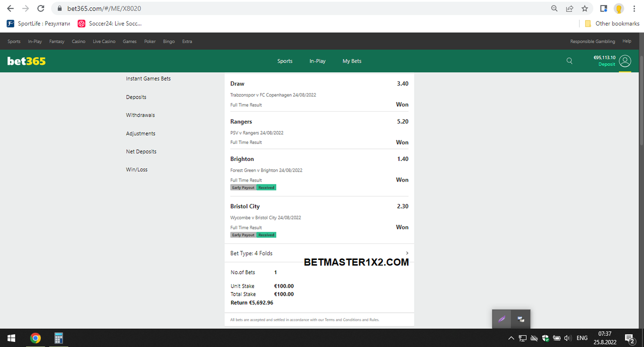This screenshot has height=347, width=644.
Task: Click the Bristol City Early Payout Received badge
Action: coord(254,235)
